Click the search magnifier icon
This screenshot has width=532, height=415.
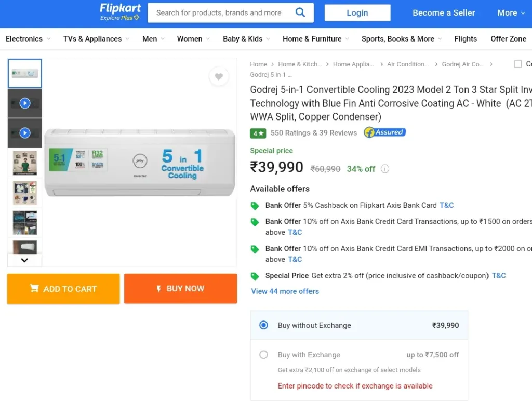(x=300, y=12)
